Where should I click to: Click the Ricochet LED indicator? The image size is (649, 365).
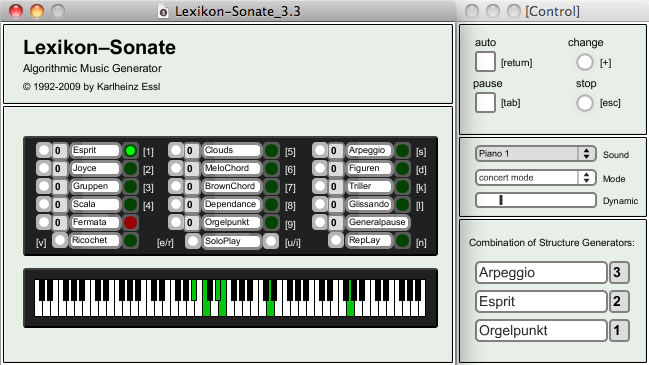tap(130, 240)
